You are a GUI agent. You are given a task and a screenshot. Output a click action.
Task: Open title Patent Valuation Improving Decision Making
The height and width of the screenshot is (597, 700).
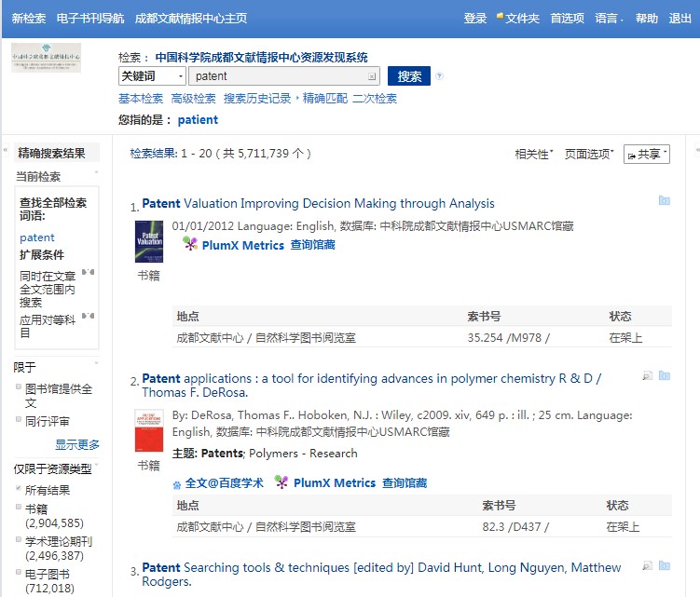click(318, 203)
